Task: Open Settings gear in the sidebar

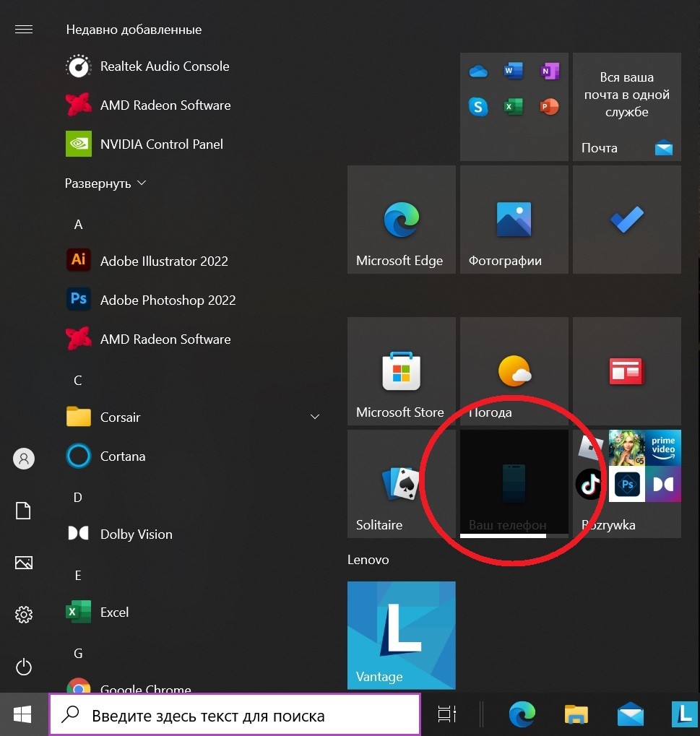Action: click(24, 615)
